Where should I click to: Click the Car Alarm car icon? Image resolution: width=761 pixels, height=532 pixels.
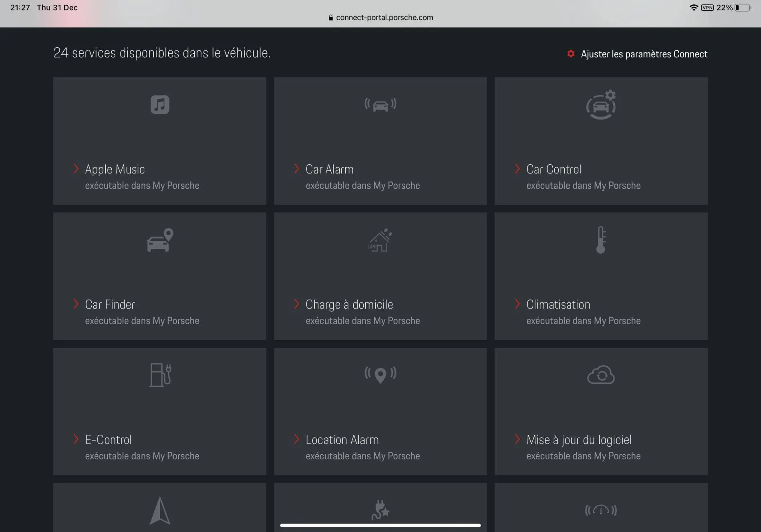pyautogui.click(x=380, y=105)
